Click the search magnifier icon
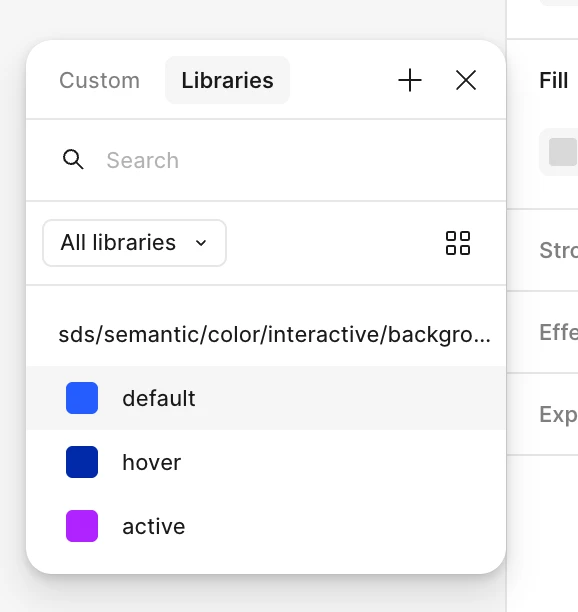Viewport: 578px width, 612px height. (x=73, y=160)
